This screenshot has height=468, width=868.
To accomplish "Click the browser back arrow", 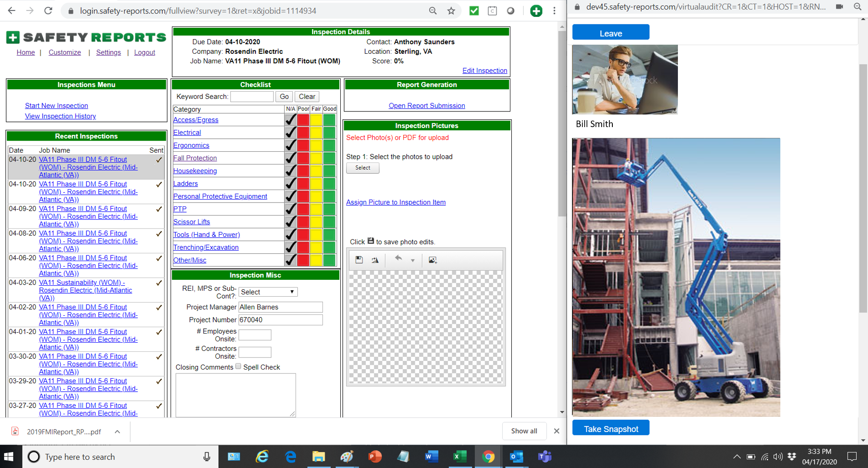I will [12, 11].
